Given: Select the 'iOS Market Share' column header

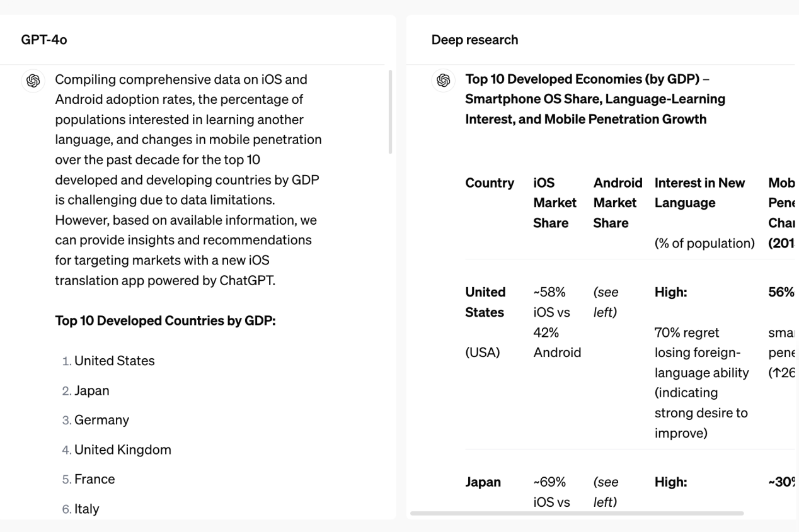Looking at the screenshot, I should (x=555, y=202).
